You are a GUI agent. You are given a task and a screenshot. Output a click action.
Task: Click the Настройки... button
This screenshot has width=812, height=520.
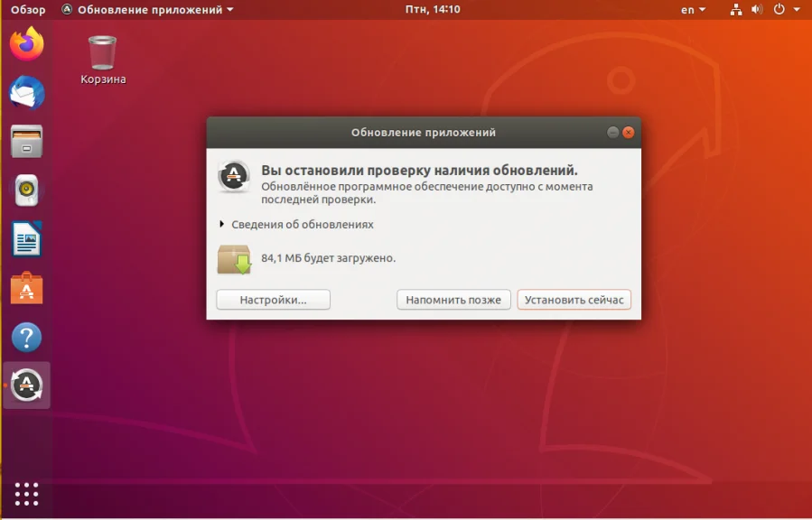click(x=273, y=300)
